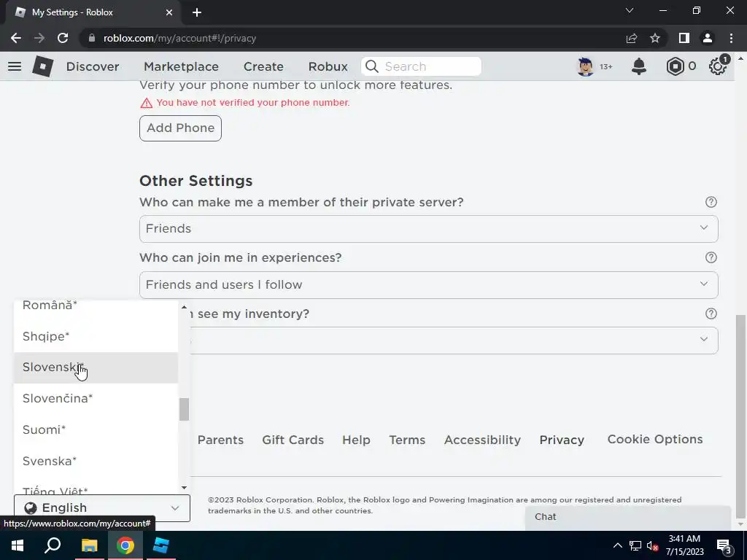Screen dimensions: 747x560
Task: Open the Privacy footer link
Action: click(x=562, y=440)
